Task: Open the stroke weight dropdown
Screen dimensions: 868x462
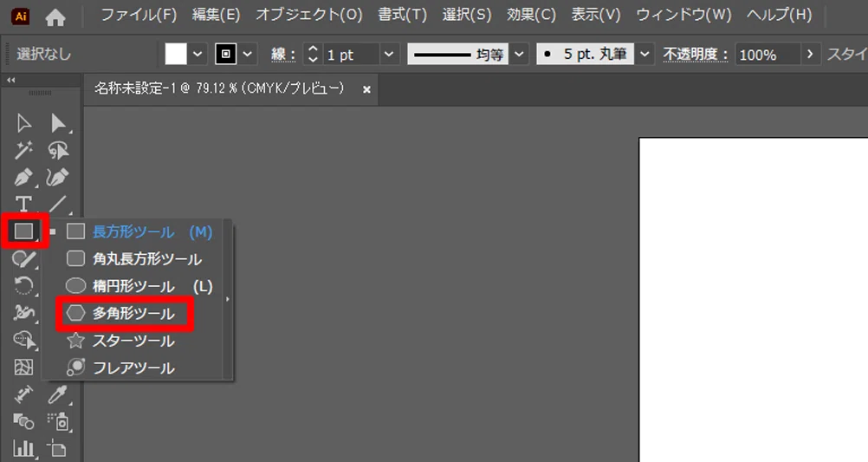Action: click(389, 55)
